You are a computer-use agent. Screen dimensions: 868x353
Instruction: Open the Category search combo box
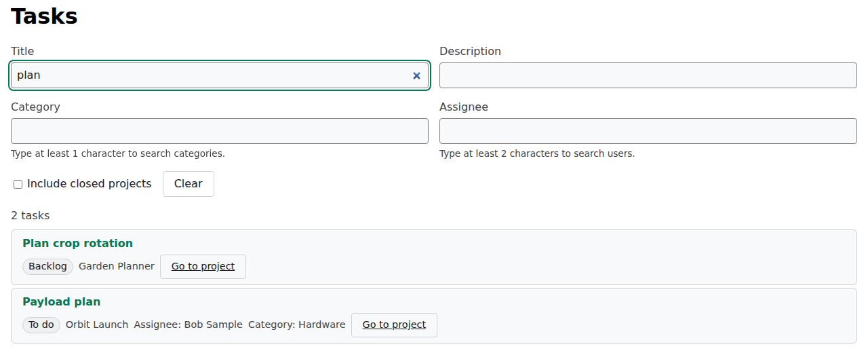click(x=220, y=131)
